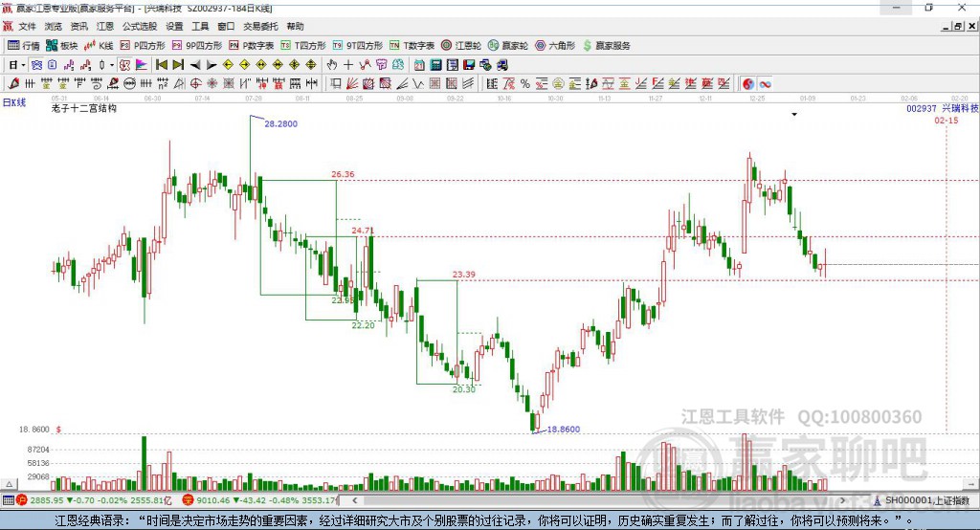Open the 帮助 menu

point(295,26)
